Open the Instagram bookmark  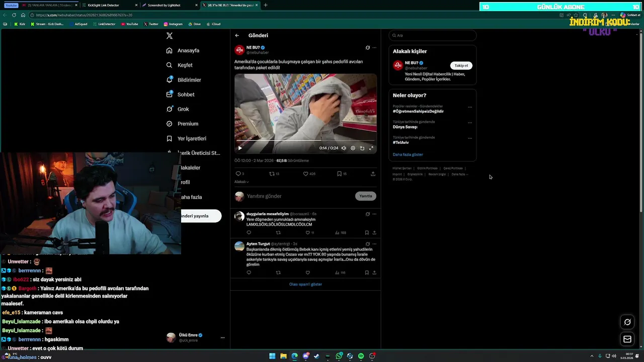click(x=173, y=24)
